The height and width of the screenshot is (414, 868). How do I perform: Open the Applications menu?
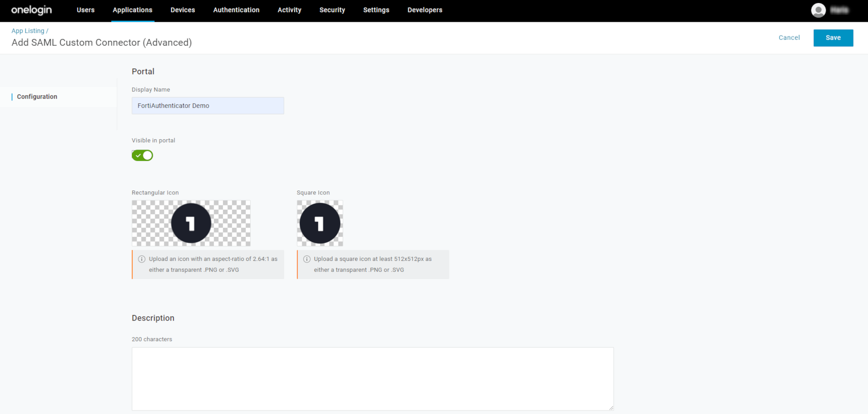click(x=132, y=10)
